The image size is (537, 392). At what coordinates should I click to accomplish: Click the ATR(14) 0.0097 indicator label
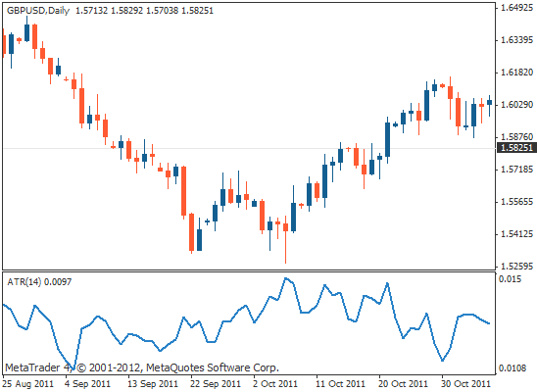click(39, 282)
